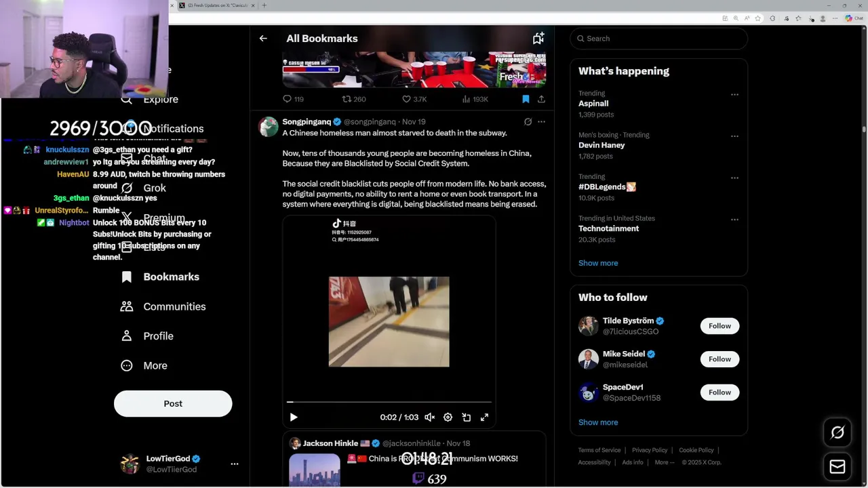Click the video frame thumbnail
The image size is (868, 488).
click(389, 321)
